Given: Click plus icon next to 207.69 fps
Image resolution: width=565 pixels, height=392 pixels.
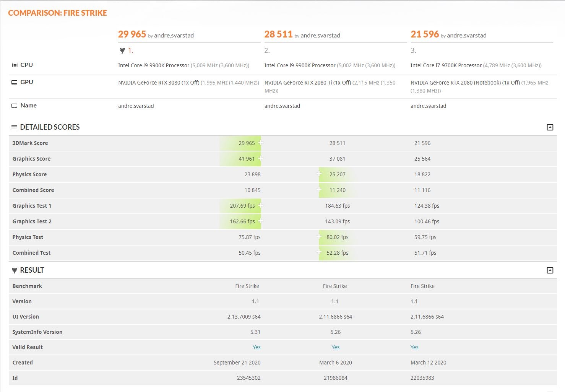Looking at the screenshot, I should [x=261, y=205].
